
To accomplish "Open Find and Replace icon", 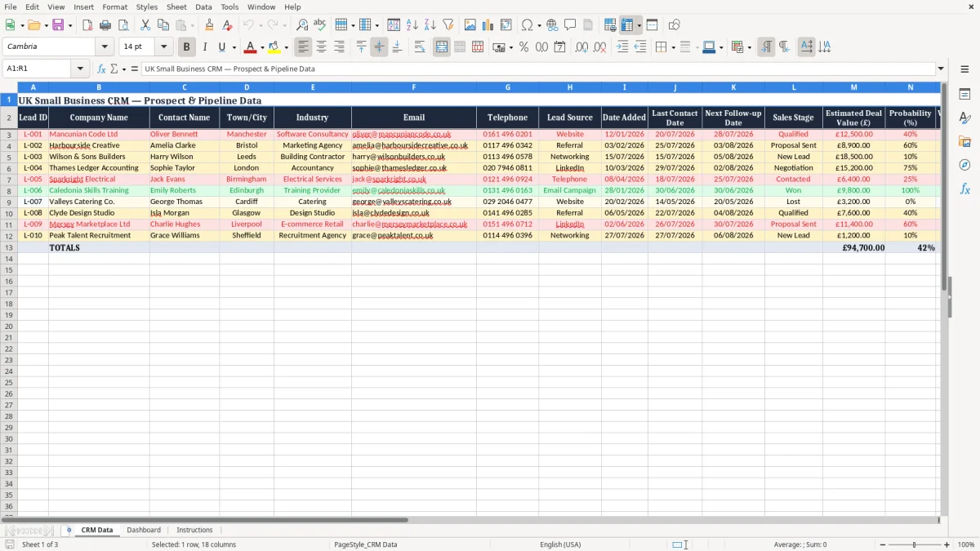I will tap(302, 25).
